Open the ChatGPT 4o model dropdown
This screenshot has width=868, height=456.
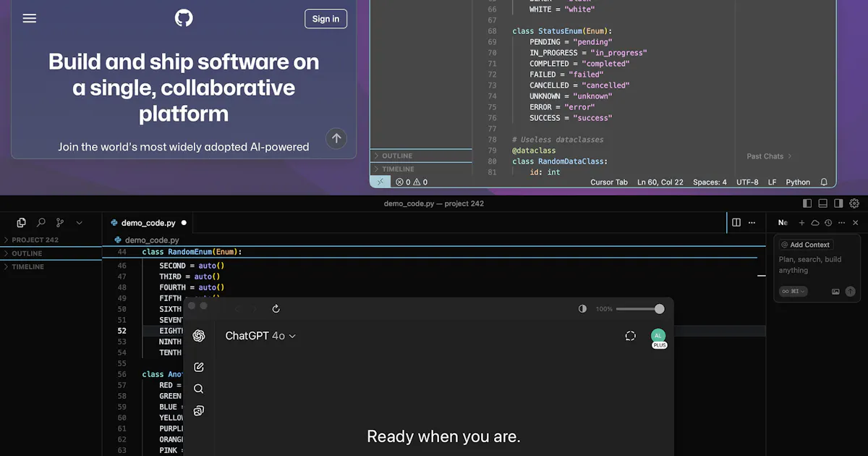[260, 336]
